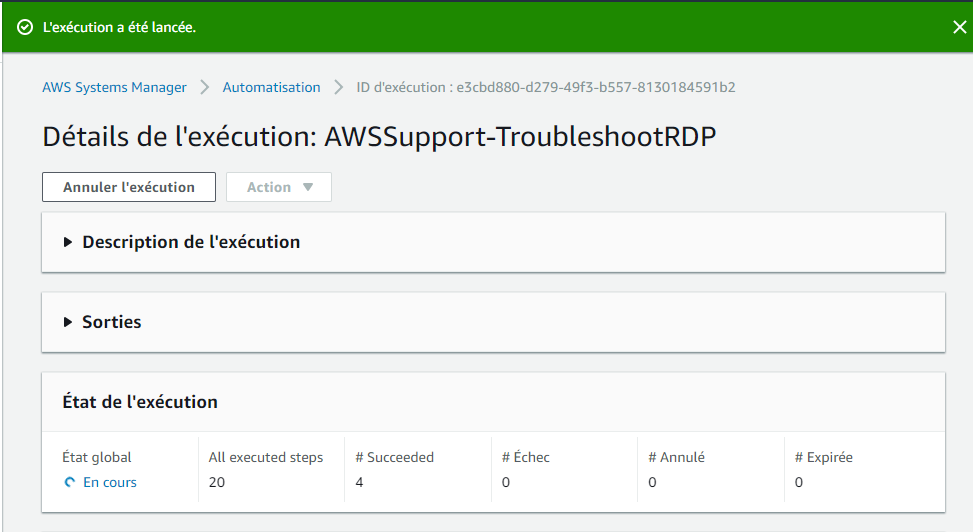This screenshot has height=532, width=973.
Task: Click chevron separator after Automatisation
Action: point(338,88)
